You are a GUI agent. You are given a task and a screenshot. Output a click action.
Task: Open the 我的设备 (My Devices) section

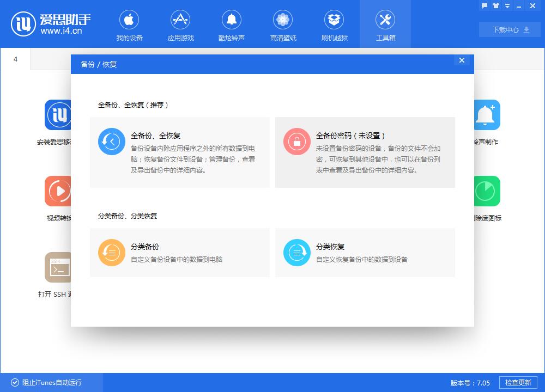tap(129, 24)
